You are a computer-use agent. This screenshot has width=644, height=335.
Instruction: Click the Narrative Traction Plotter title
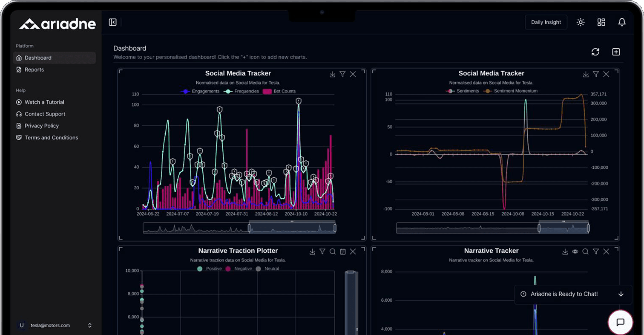click(238, 251)
